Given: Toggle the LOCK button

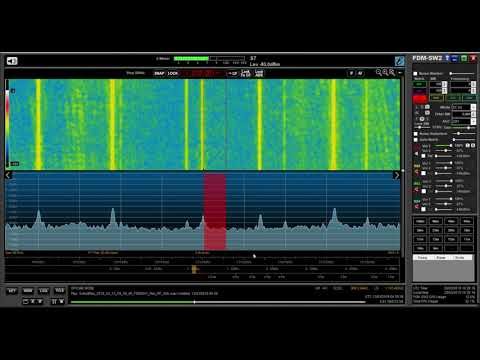Looking at the screenshot, I should (x=173, y=73).
